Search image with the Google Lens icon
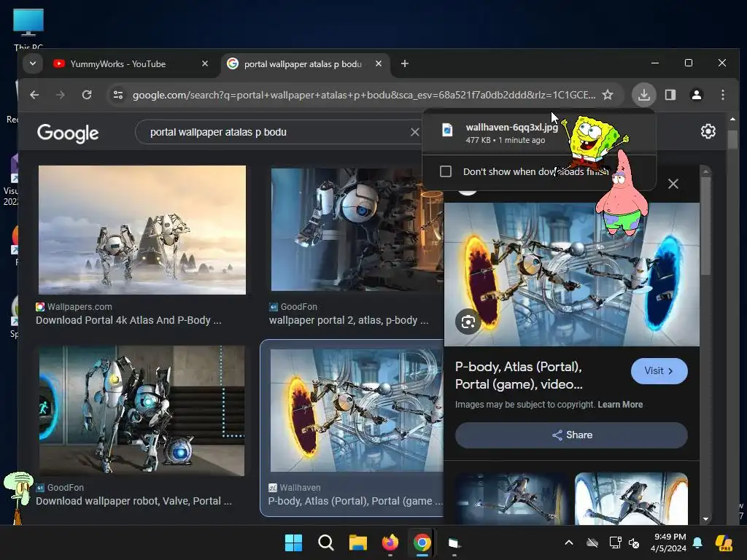The image size is (747, 560). pyautogui.click(x=468, y=322)
